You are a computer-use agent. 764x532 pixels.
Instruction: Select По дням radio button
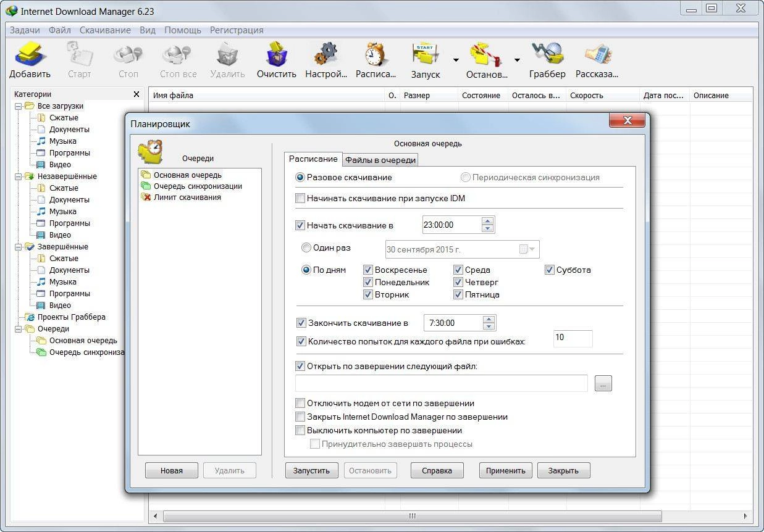(306, 270)
